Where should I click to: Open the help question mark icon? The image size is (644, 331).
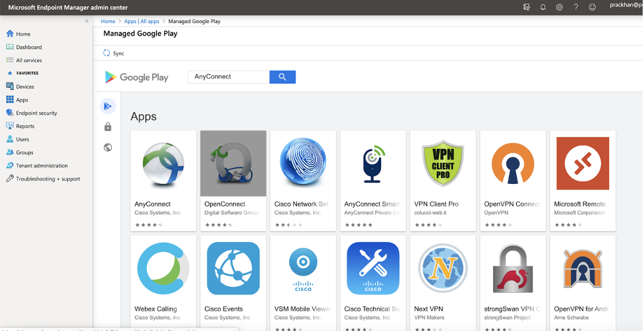coord(576,7)
